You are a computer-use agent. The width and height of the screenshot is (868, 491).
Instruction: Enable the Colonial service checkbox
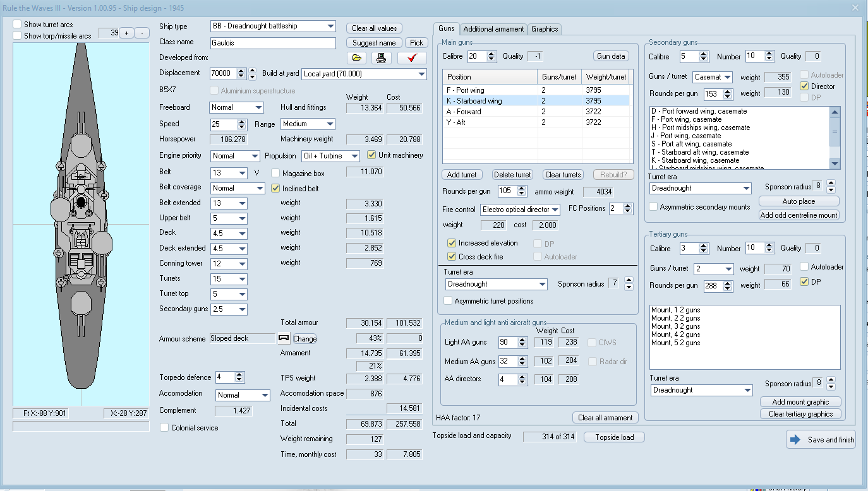[x=164, y=428]
